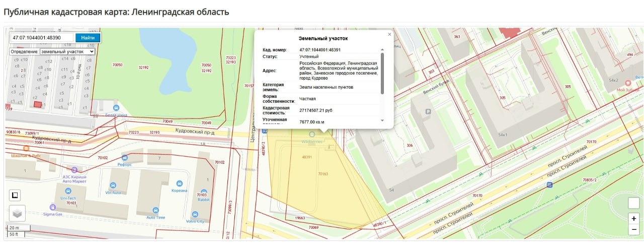Click the Частная ownership value
This screenshot has width=644, height=246.
308,99
